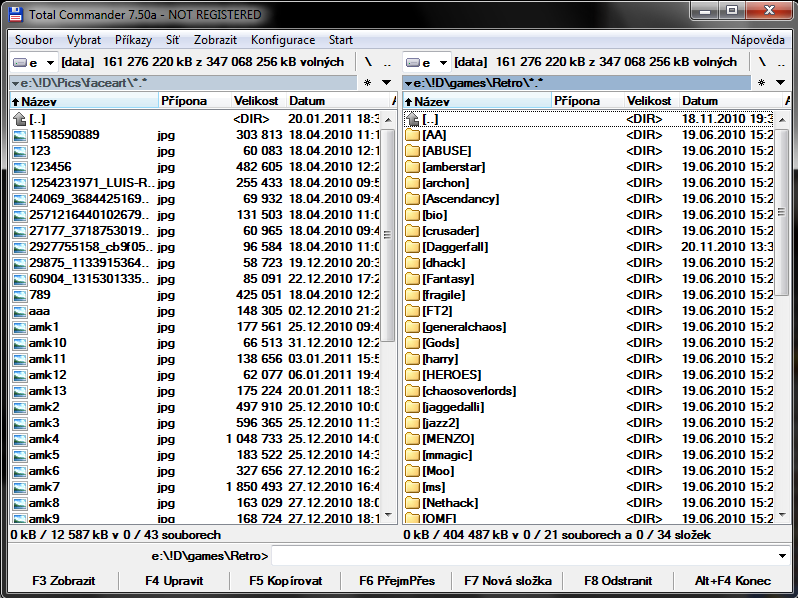Image resolution: width=798 pixels, height=598 pixels.
Task: Open right panel directory history arrow
Action: (x=780, y=82)
